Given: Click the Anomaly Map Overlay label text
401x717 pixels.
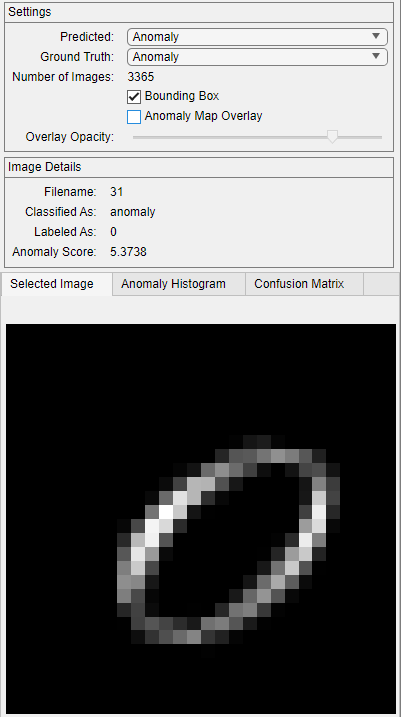Looking at the screenshot, I should pos(203,116).
